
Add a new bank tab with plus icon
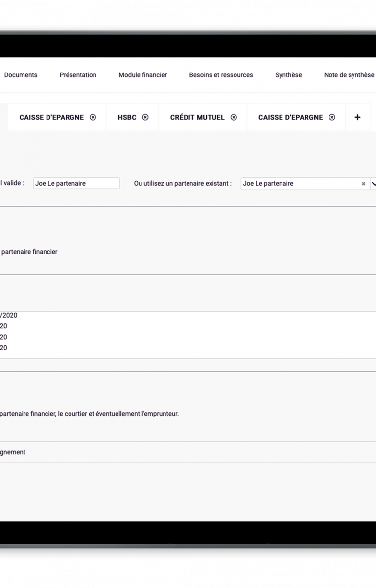pos(357,117)
